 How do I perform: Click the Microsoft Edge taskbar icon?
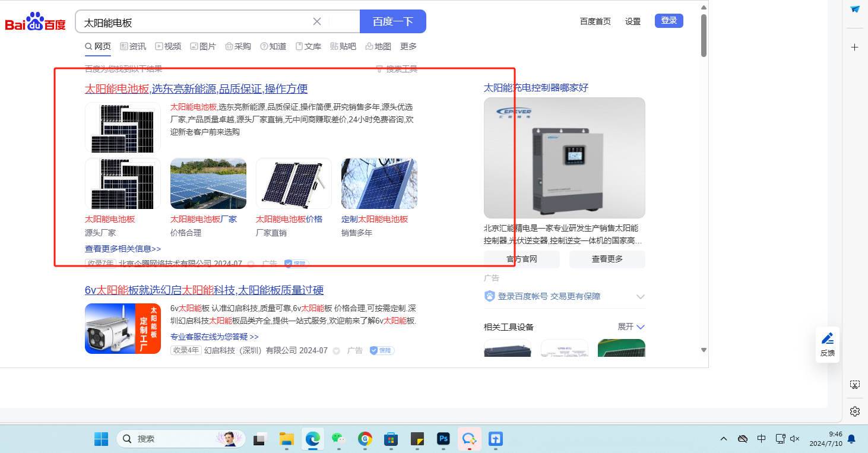[x=312, y=439]
